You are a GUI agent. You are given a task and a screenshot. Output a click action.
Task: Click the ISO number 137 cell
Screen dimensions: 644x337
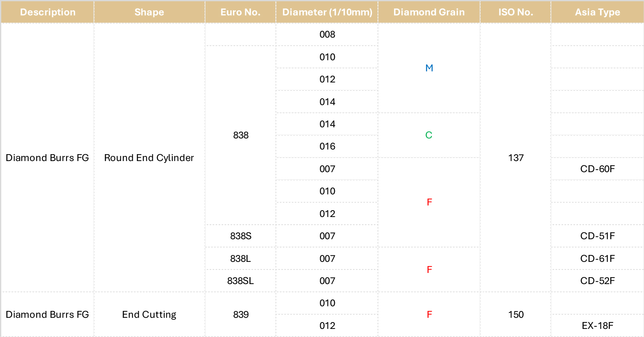click(516, 158)
